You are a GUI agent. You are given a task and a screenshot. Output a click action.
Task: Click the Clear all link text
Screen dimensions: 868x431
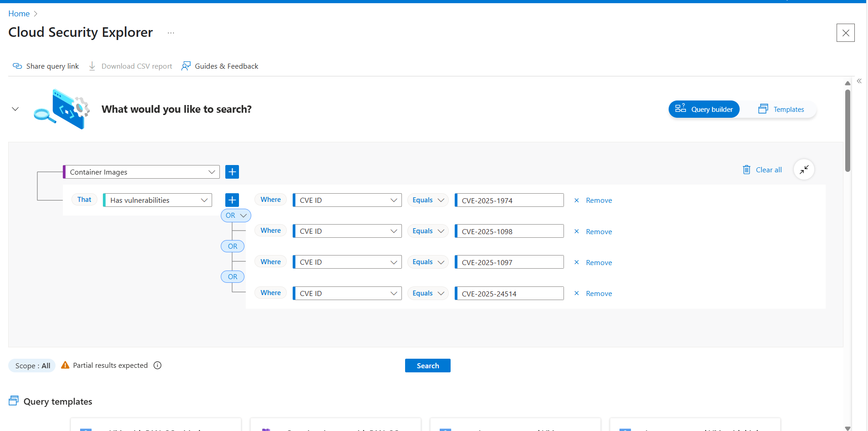pyautogui.click(x=769, y=170)
